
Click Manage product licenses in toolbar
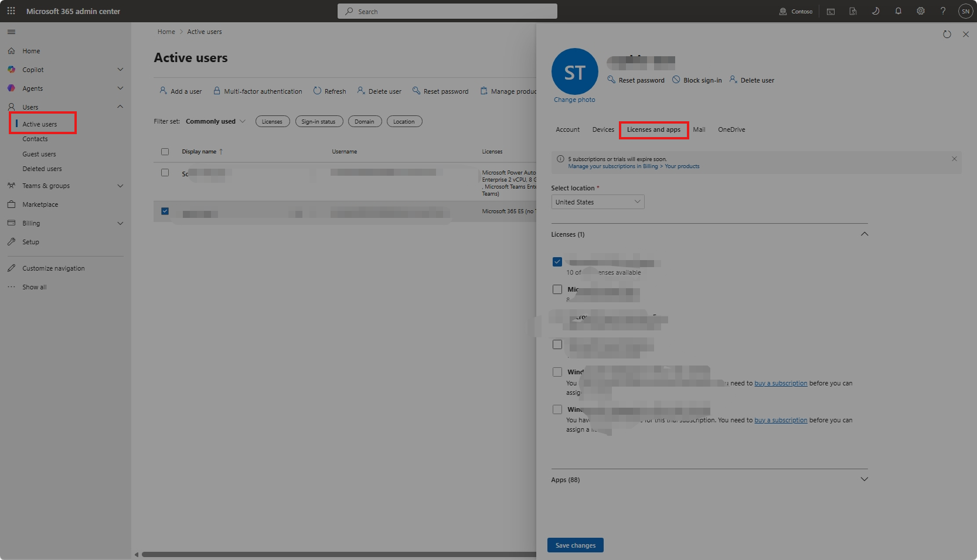[x=508, y=91]
